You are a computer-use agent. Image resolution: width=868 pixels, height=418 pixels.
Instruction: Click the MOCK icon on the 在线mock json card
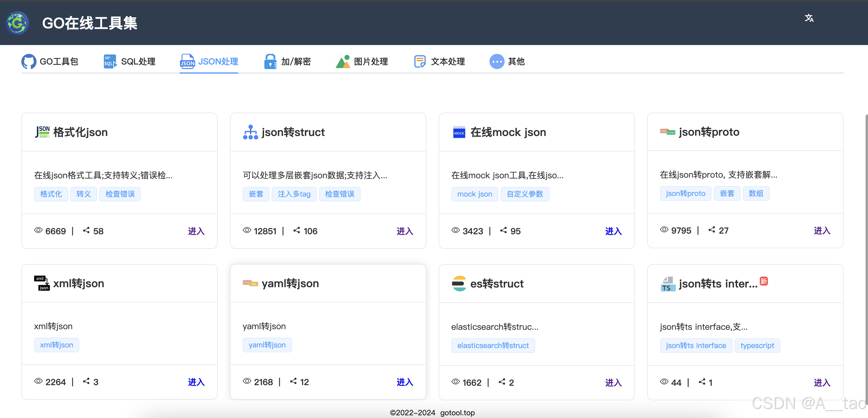click(459, 132)
